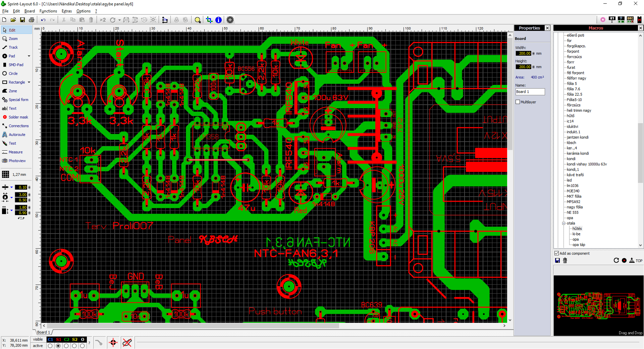
Task: Click the rotate icon in the toolbar
Action: pos(113,20)
